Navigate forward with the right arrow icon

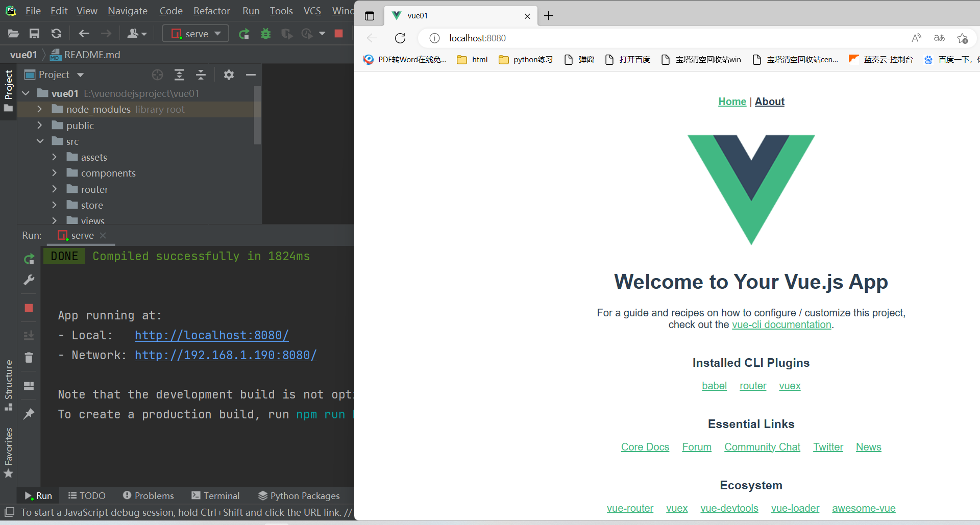click(x=106, y=34)
